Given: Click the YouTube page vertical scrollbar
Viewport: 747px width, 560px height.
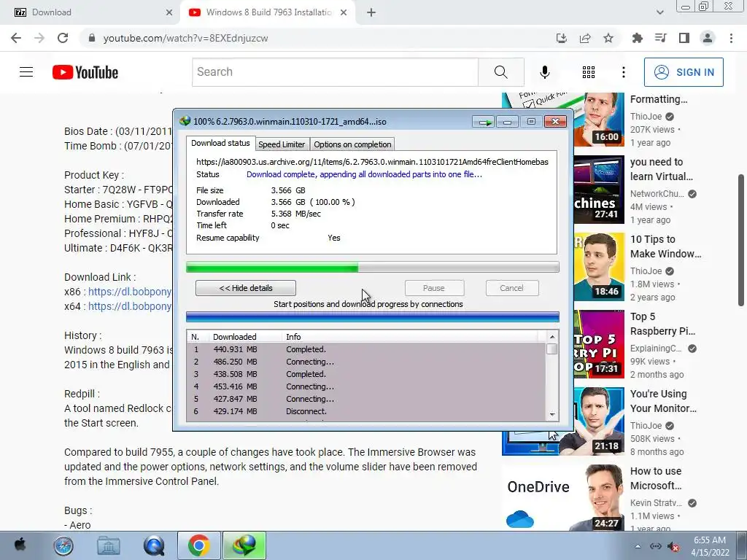Looking at the screenshot, I should (x=741, y=241).
